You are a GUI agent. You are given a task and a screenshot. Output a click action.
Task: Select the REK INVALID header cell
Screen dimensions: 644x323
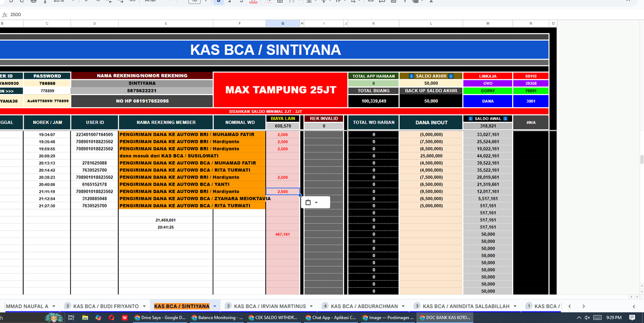click(324, 119)
